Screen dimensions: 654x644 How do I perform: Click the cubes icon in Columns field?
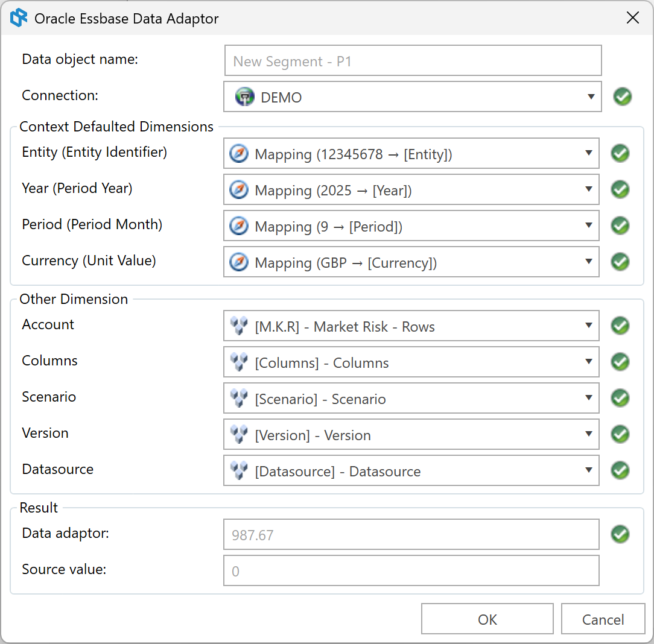239,362
